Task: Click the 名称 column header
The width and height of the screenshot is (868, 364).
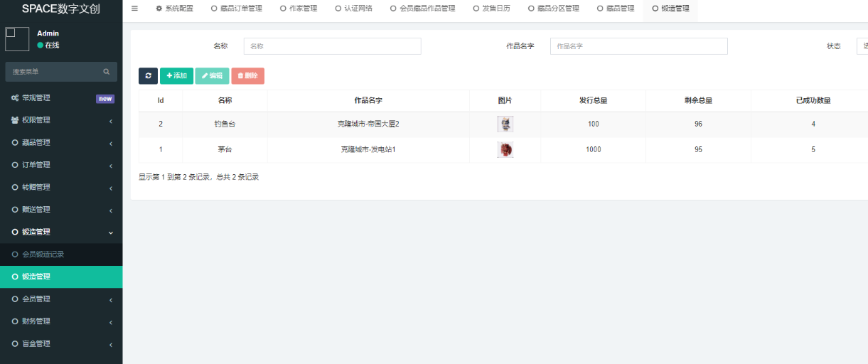Action: tap(225, 101)
